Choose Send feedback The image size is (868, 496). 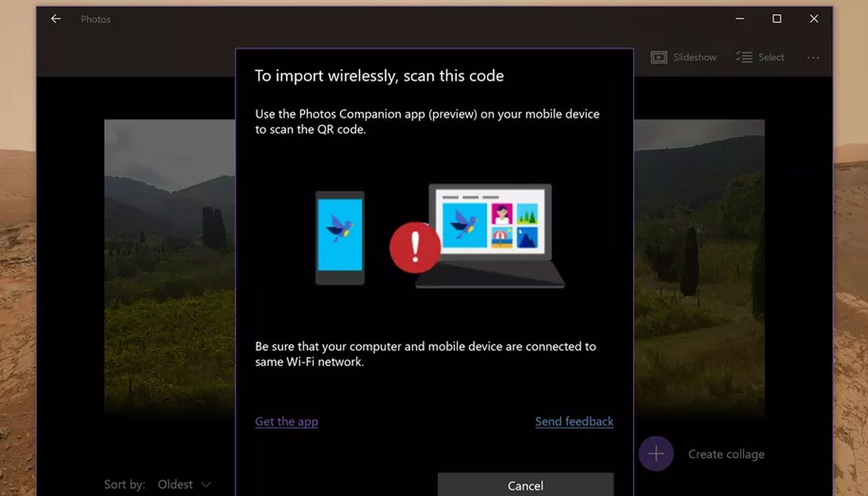[574, 421]
